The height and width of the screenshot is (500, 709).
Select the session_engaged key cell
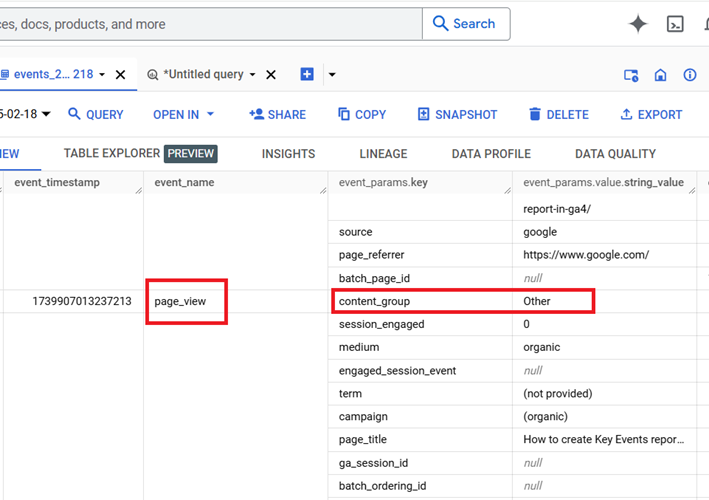421,324
